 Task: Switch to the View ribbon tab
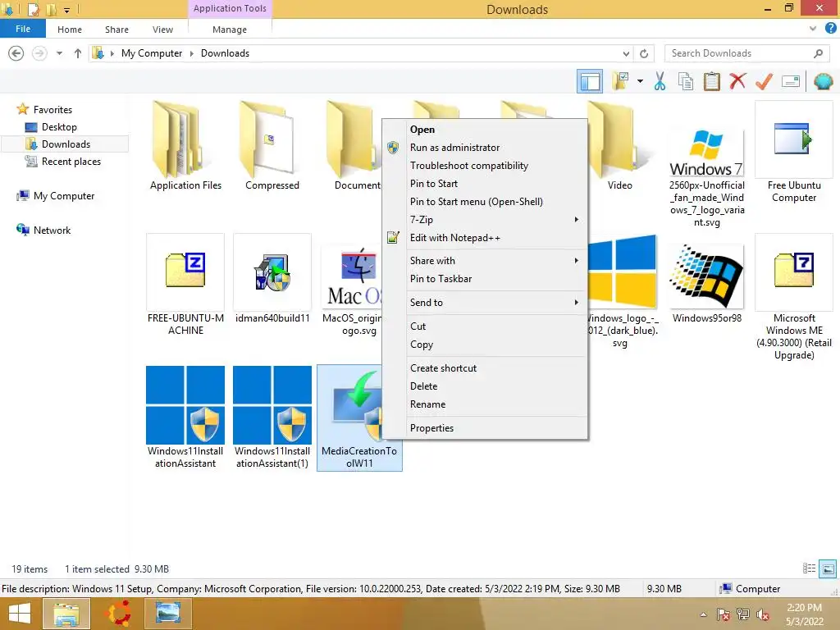162,30
